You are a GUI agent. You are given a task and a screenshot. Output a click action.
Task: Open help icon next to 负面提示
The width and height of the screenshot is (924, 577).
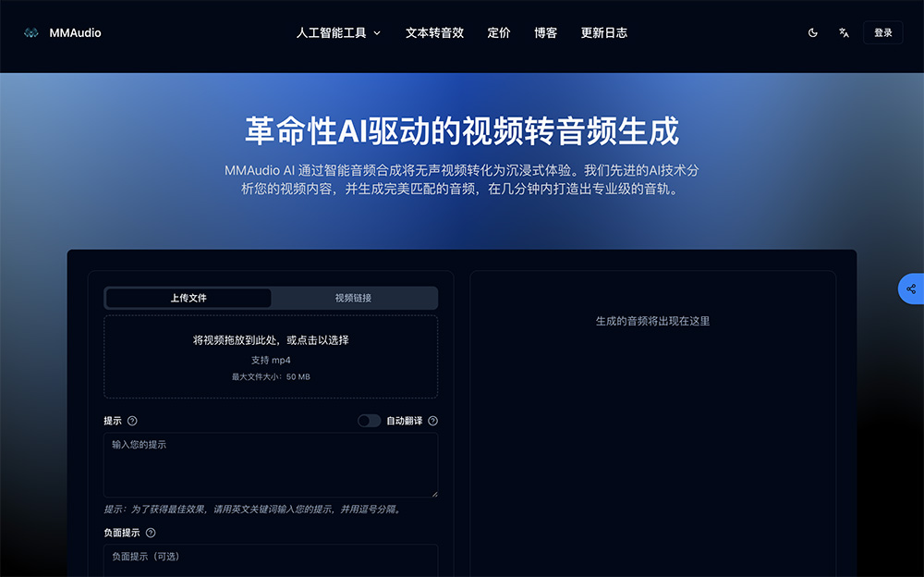click(151, 533)
